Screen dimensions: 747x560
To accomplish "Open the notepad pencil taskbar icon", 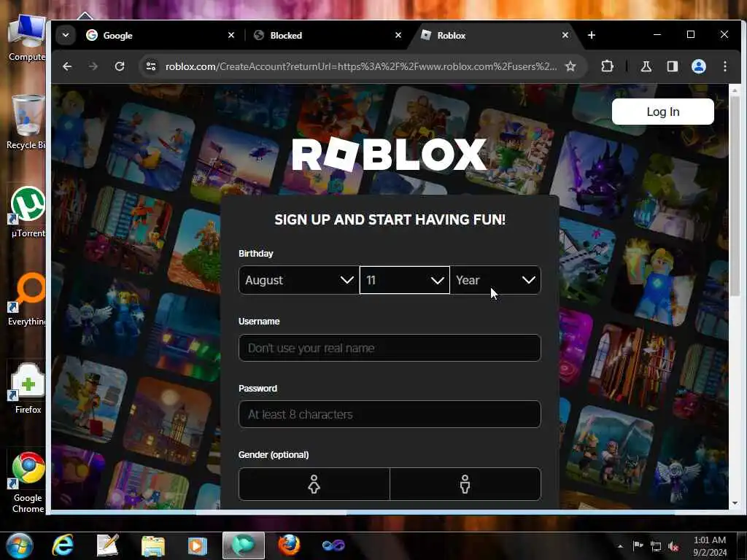I will point(108,545).
